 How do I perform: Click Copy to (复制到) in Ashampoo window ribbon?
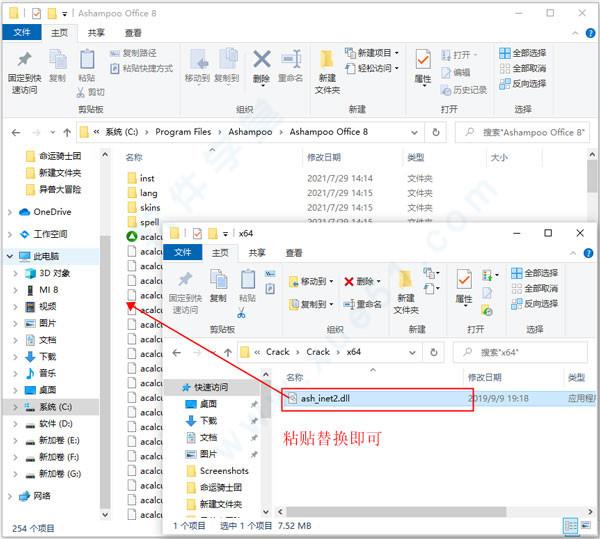tap(227, 66)
